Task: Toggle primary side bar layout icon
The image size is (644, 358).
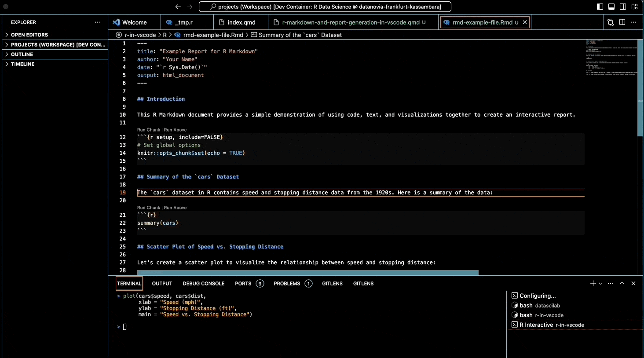Action: tap(600, 7)
